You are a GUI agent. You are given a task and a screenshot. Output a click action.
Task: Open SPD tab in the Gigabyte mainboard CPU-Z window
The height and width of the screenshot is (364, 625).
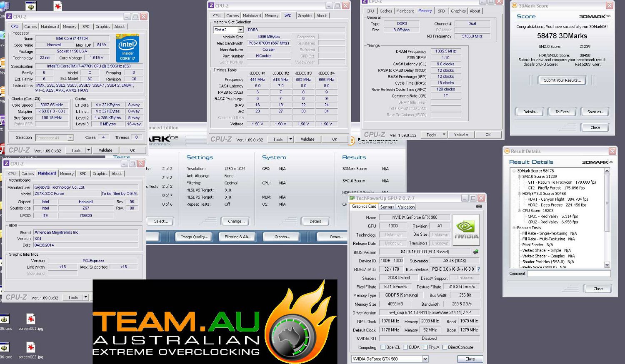pyautogui.click(x=83, y=174)
